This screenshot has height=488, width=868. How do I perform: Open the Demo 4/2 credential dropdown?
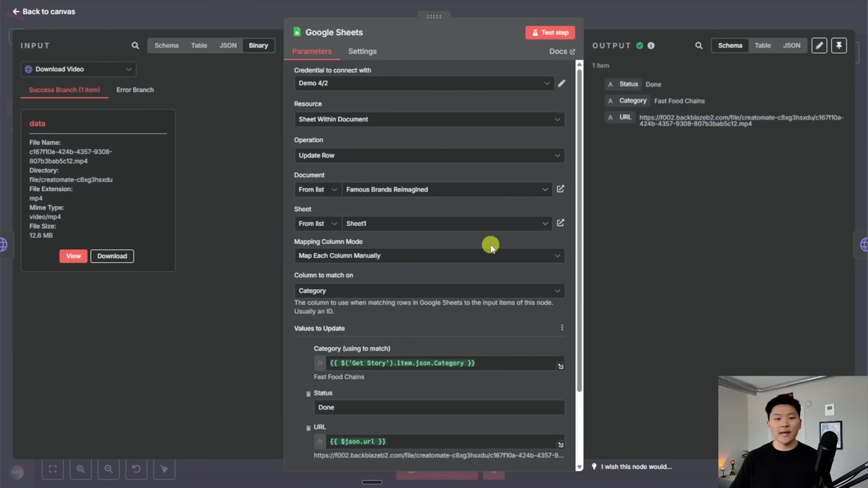click(424, 83)
